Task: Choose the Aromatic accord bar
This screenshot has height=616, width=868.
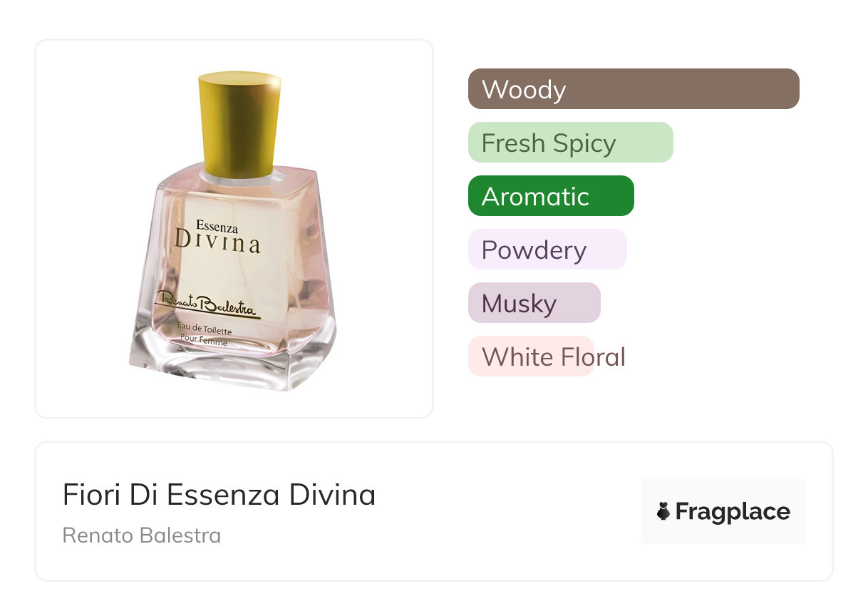Action: [x=550, y=196]
